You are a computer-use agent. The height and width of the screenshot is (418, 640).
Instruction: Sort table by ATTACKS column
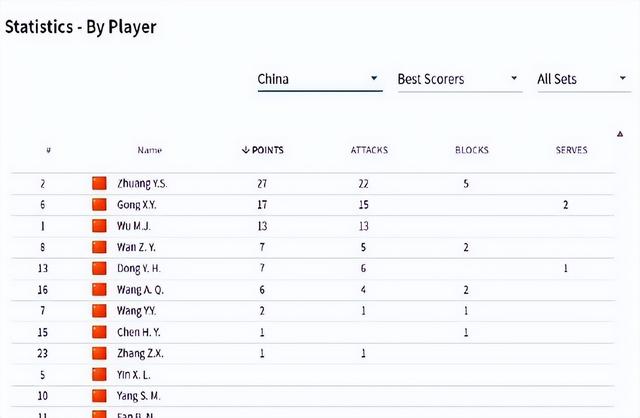(x=369, y=150)
